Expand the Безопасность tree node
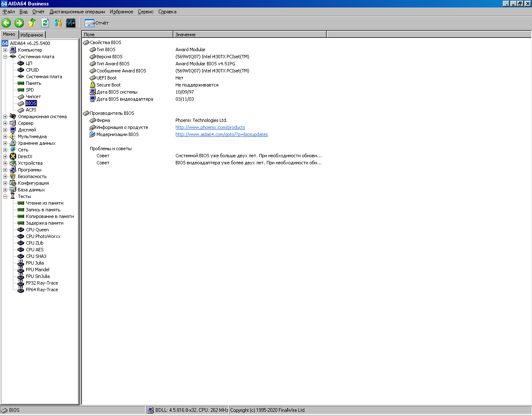The height and width of the screenshot is (416, 532). [5, 176]
